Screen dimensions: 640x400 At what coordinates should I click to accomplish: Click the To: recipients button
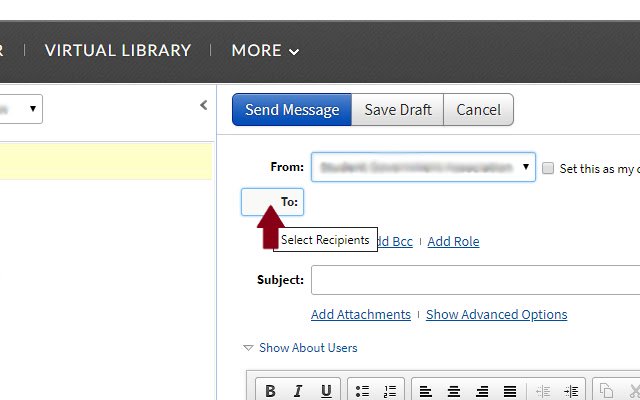(272, 202)
